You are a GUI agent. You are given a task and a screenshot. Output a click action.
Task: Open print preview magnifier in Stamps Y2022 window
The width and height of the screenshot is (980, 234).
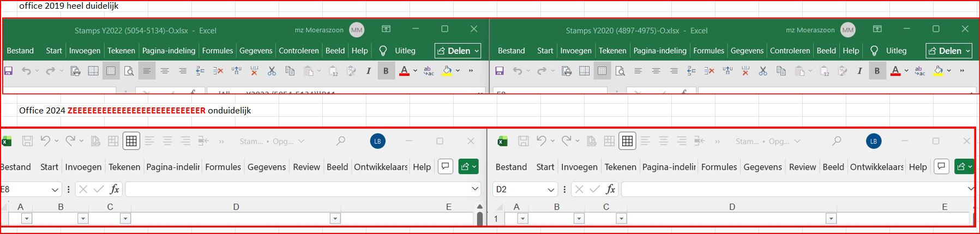click(129, 71)
